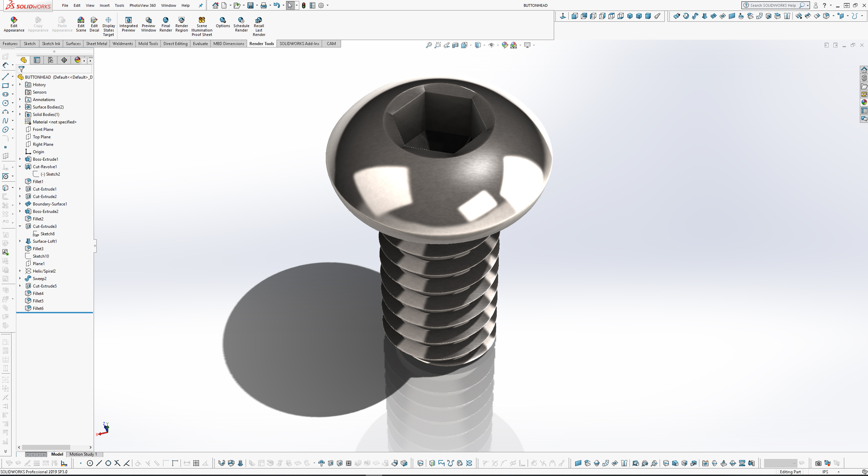Open the Appearances pane in task pane

coord(864,102)
